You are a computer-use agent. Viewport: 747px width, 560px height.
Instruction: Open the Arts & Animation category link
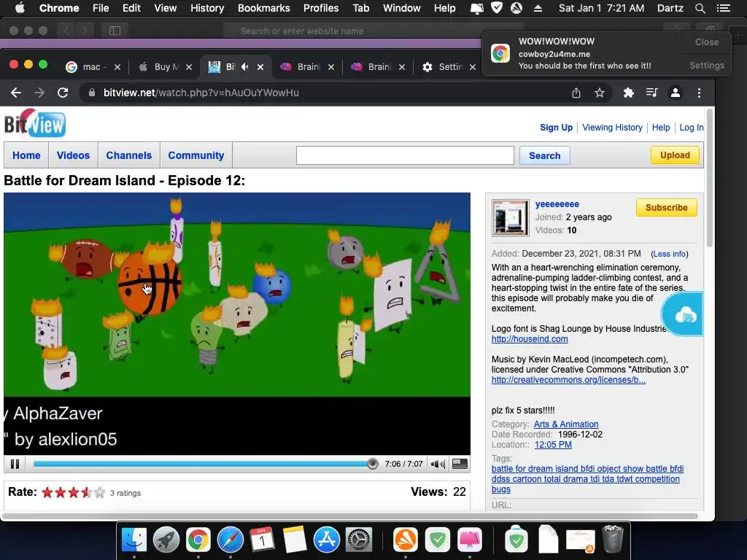566,424
